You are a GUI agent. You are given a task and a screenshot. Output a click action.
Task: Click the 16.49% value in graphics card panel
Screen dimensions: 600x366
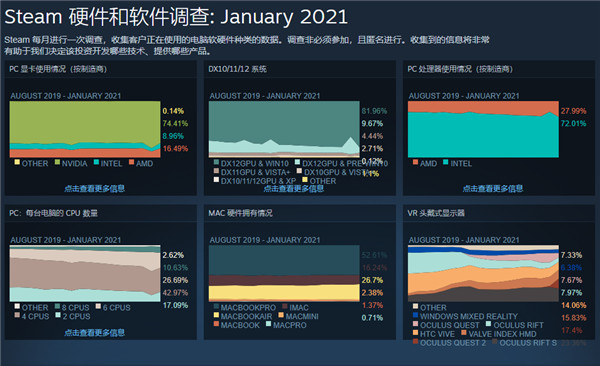(175, 149)
